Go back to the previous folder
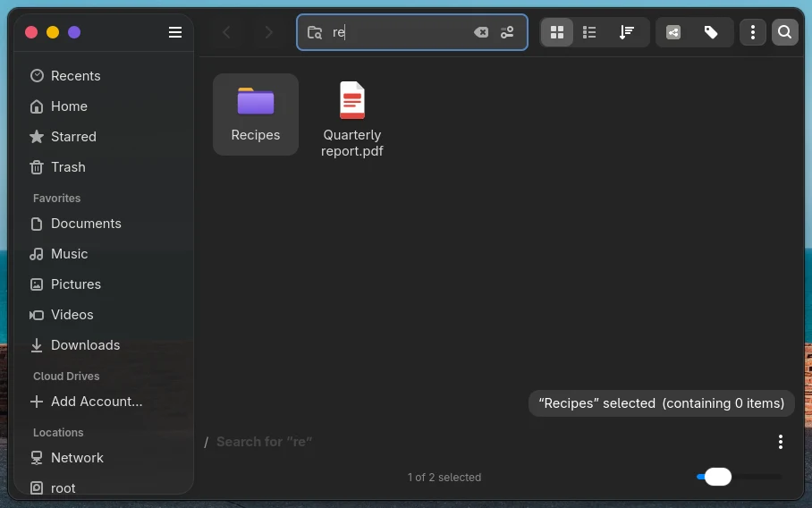Viewport: 812px width, 508px height. [x=226, y=32]
